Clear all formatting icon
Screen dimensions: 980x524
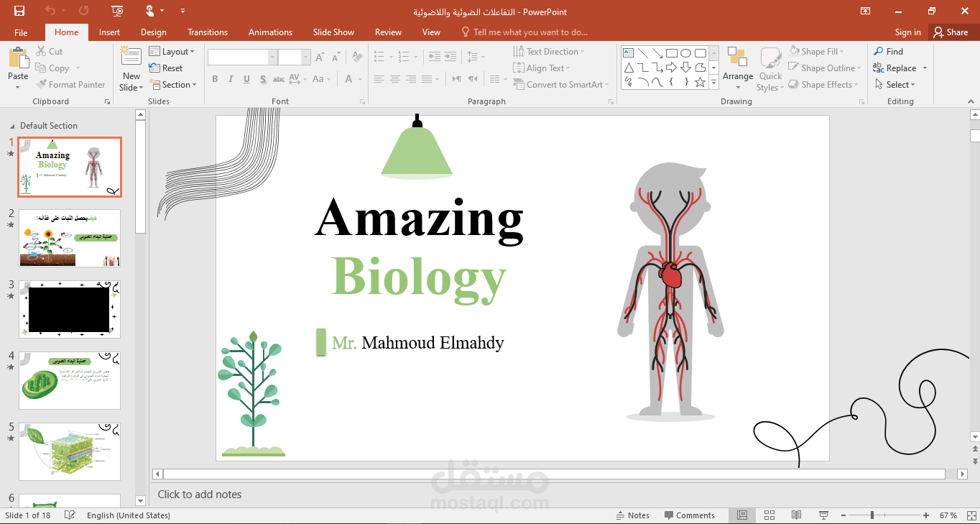pos(356,57)
